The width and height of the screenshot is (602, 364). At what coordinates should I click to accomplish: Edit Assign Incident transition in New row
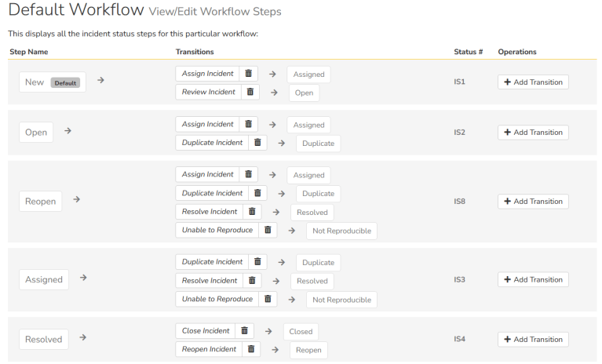point(208,73)
